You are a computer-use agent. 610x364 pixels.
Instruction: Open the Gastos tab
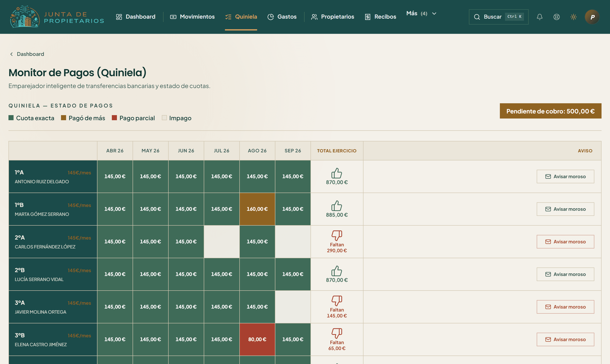(x=282, y=17)
